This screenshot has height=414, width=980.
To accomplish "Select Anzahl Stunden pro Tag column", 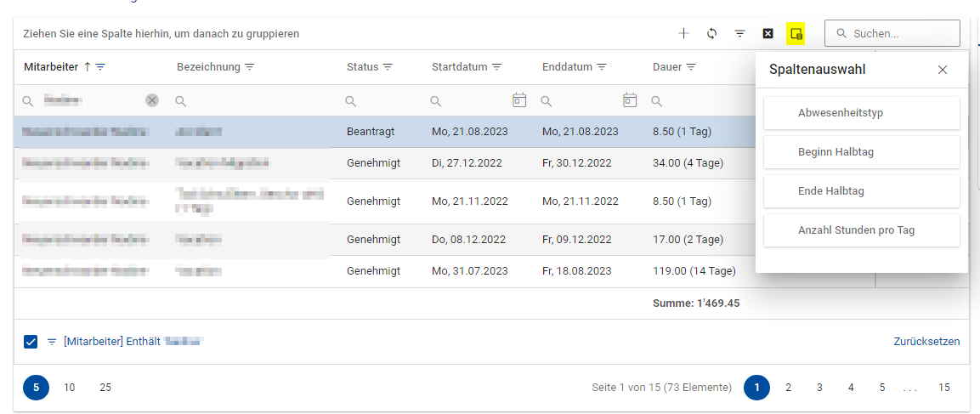I will pyautogui.click(x=861, y=230).
